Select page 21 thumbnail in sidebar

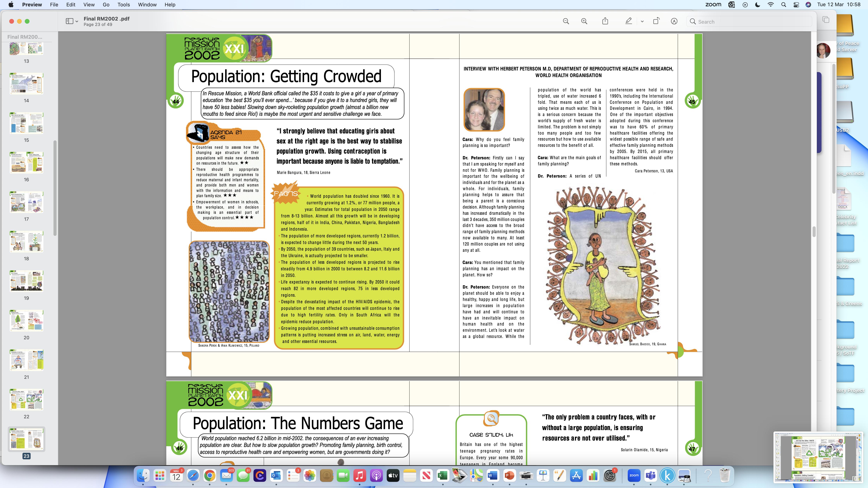click(x=26, y=360)
